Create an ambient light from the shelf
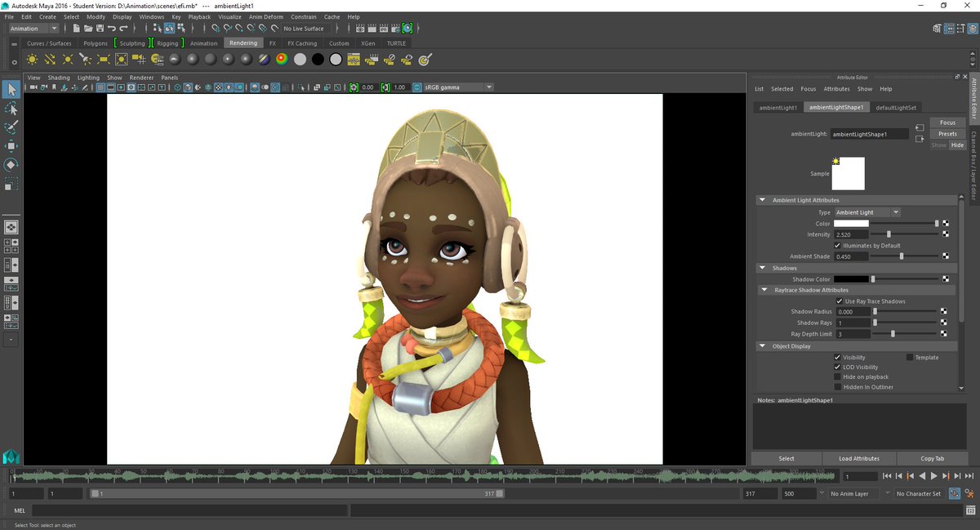Image resolution: width=980 pixels, height=530 pixels. click(32, 59)
